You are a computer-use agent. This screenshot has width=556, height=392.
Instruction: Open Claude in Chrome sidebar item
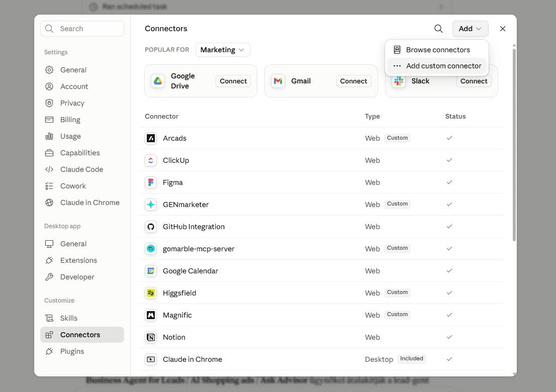coord(82,203)
